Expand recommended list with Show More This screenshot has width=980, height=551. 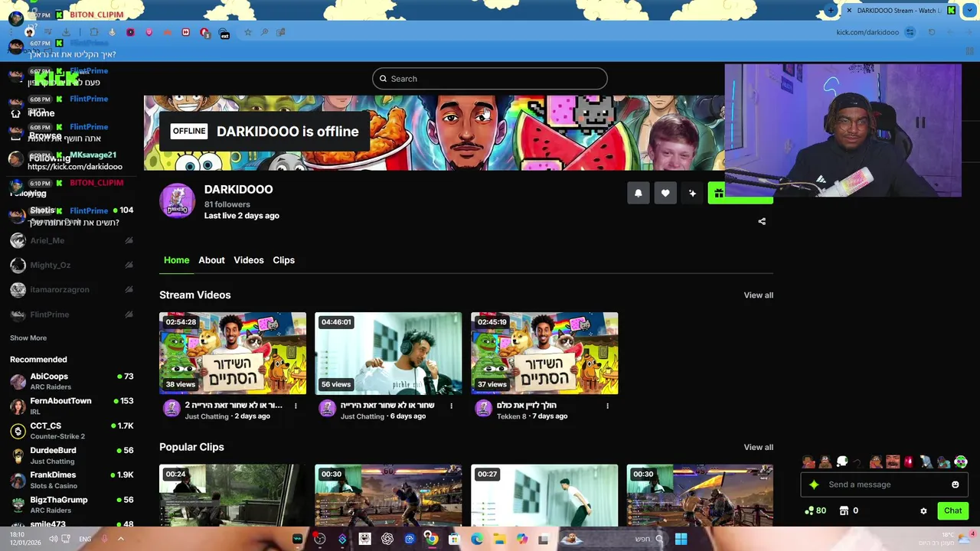[28, 337]
